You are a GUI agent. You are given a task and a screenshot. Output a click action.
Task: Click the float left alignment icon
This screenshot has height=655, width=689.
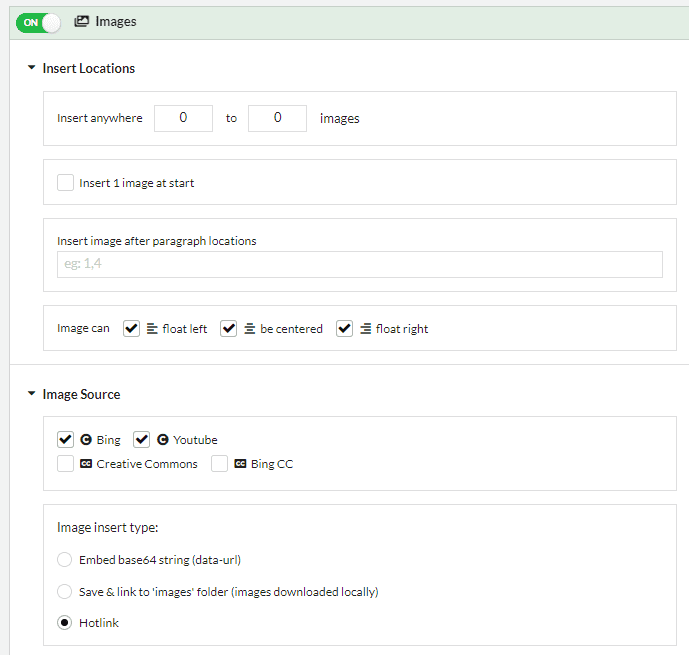152,329
